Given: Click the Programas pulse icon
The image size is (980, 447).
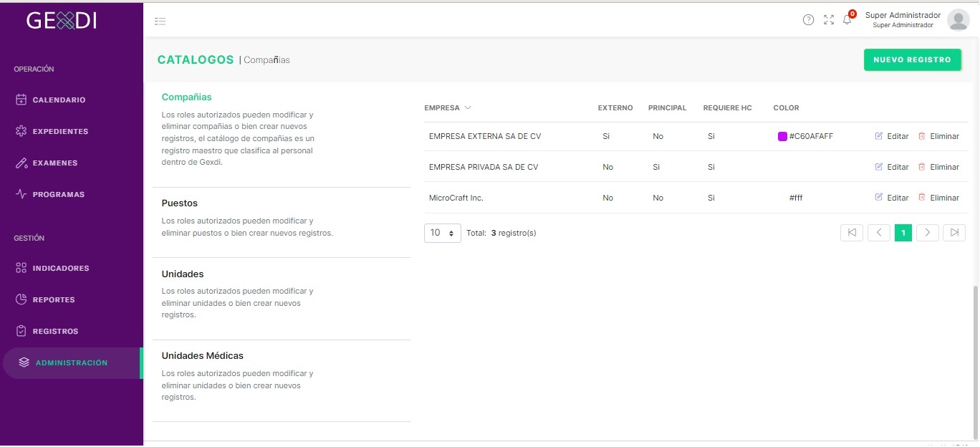Looking at the screenshot, I should 21,194.
